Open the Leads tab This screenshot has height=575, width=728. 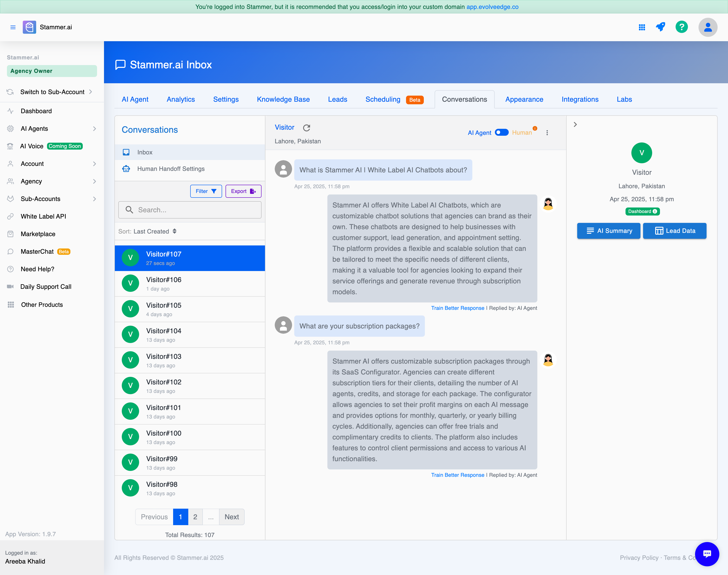click(x=337, y=99)
